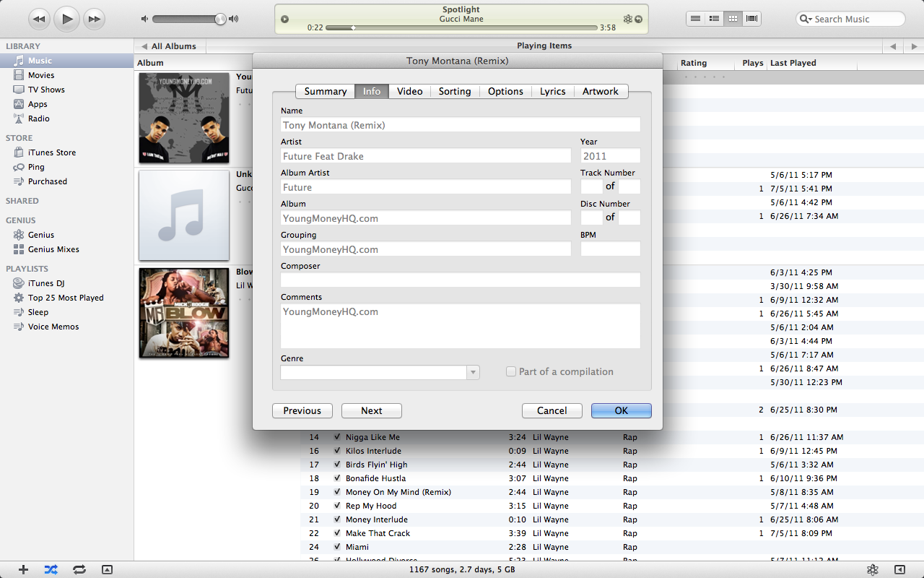Confirm with the OK button
924x578 pixels.
622,410
